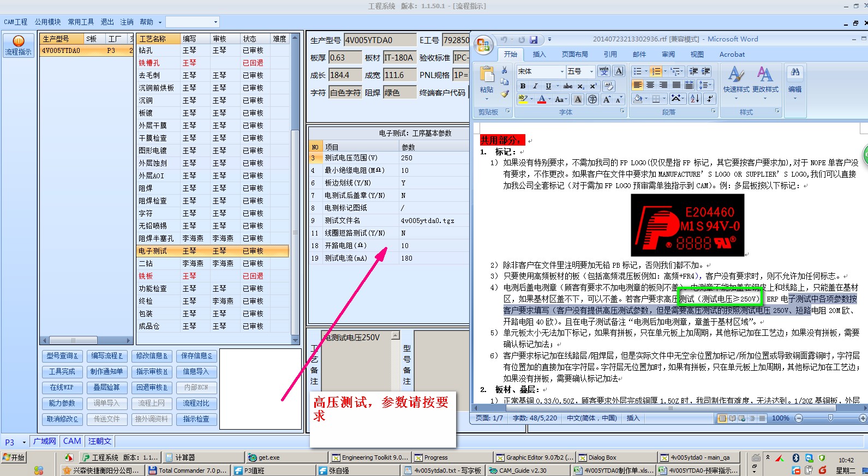Click the Word zoom slider handle
The height and width of the screenshot is (476, 868).
tap(830, 418)
